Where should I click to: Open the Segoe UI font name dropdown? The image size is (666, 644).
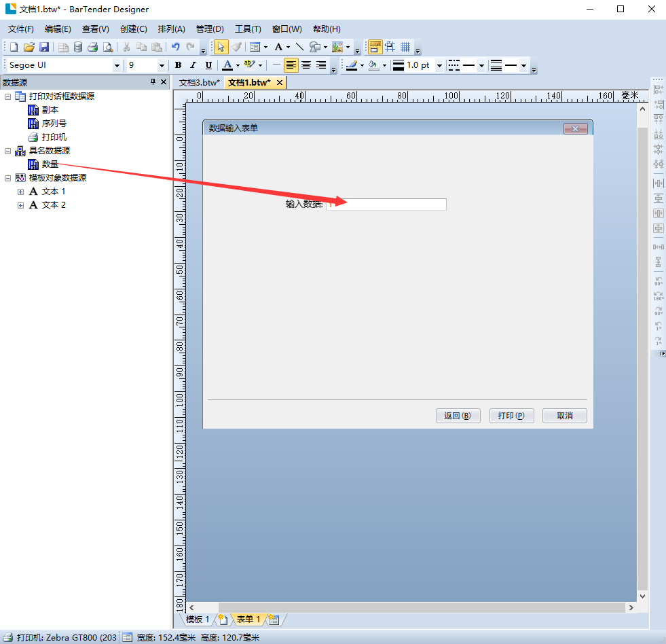tap(117, 65)
